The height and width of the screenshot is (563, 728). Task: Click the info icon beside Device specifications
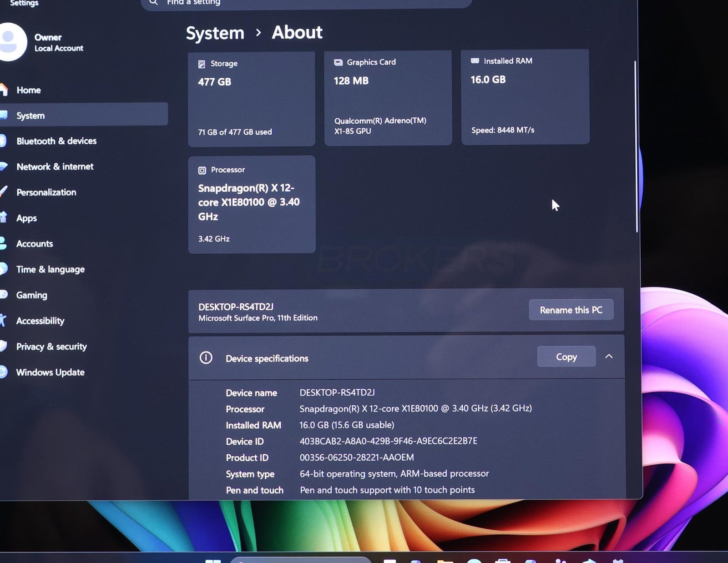(x=206, y=358)
